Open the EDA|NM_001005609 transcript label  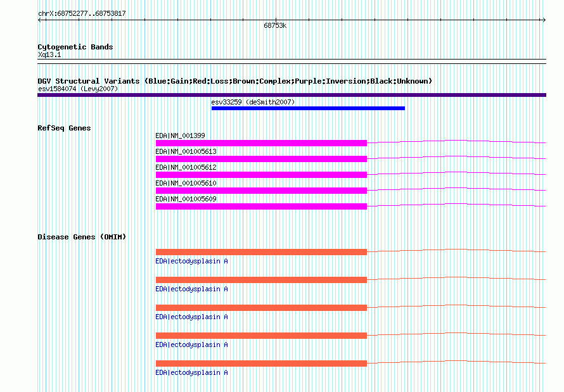[x=186, y=199]
